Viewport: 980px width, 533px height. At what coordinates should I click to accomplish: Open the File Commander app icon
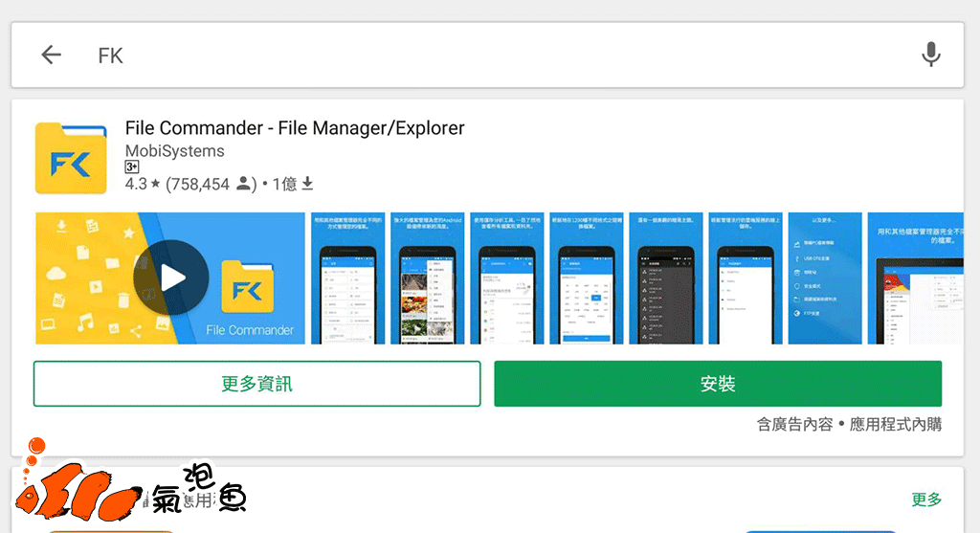tap(71, 158)
